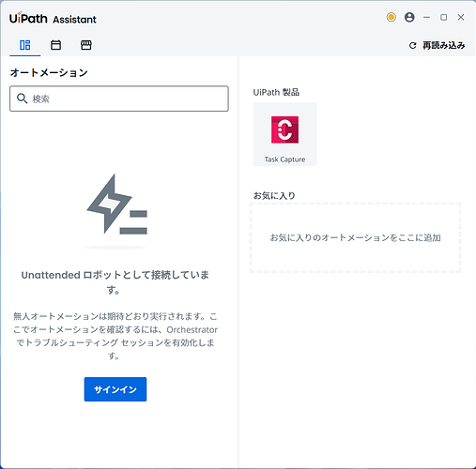476x469 pixels.
Task: Click the Unattended ロボット status message
Action: (115, 282)
